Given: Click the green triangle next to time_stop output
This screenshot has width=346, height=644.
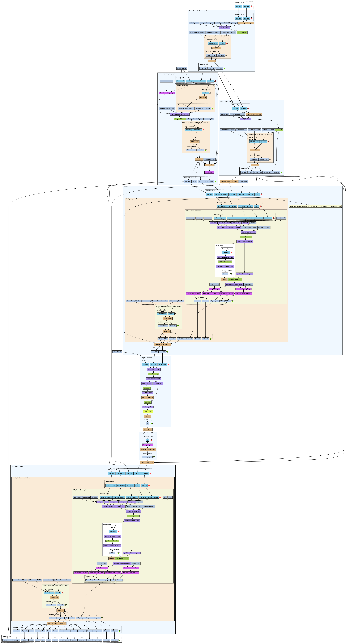Looking at the screenshot, I should click(x=224, y=68).
